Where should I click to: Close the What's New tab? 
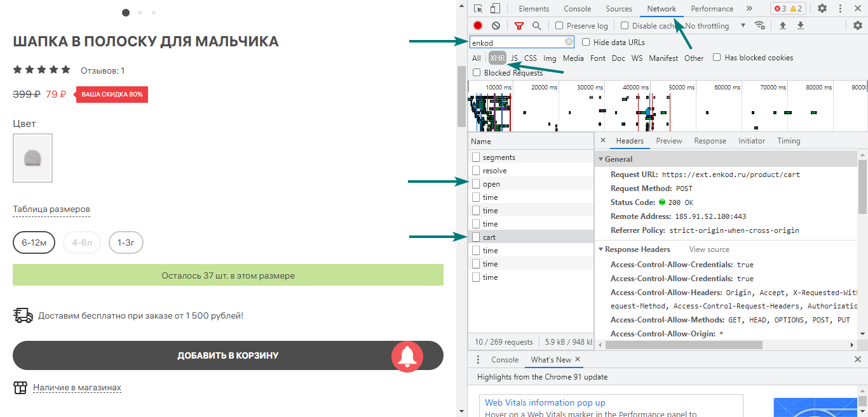point(578,359)
